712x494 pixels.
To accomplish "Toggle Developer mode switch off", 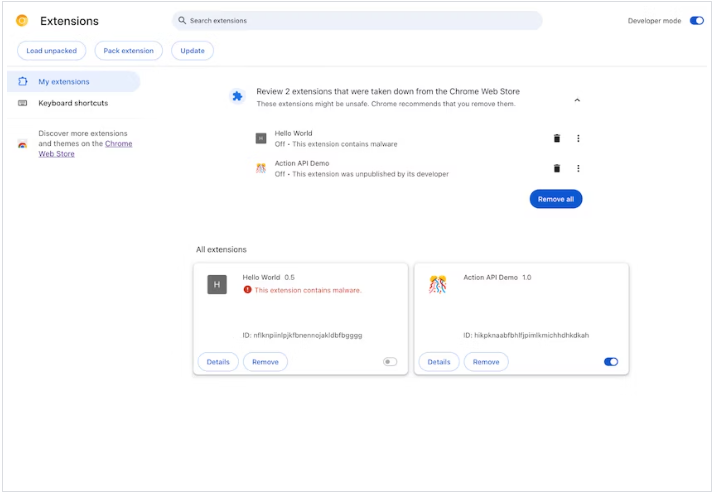I will tap(697, 21).
